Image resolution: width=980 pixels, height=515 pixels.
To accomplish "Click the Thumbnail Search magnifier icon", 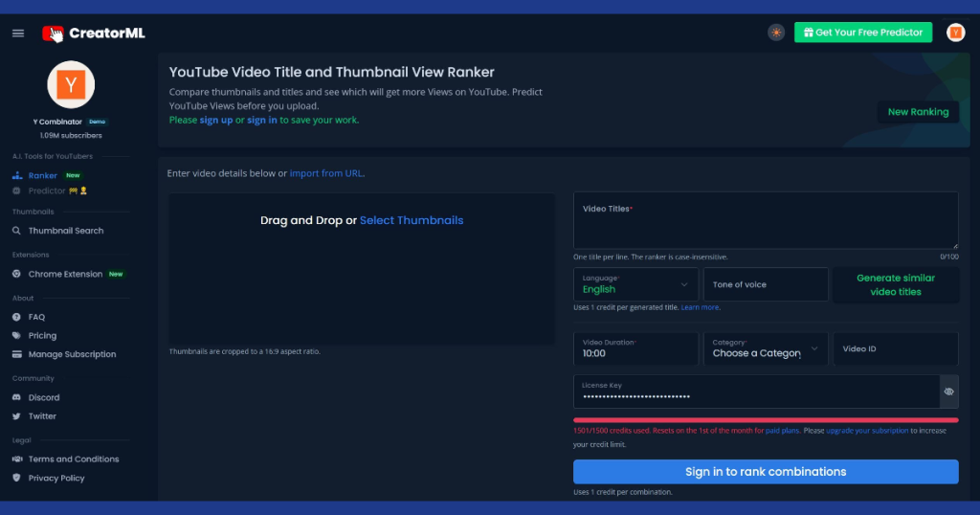I will [x=17, y=231].
